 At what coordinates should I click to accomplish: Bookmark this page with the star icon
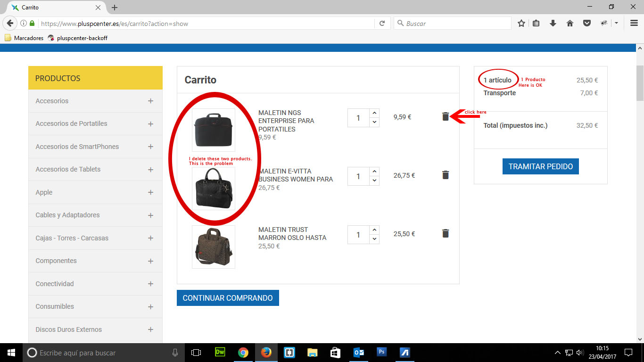pyautogui.click(x=521, y=23)
